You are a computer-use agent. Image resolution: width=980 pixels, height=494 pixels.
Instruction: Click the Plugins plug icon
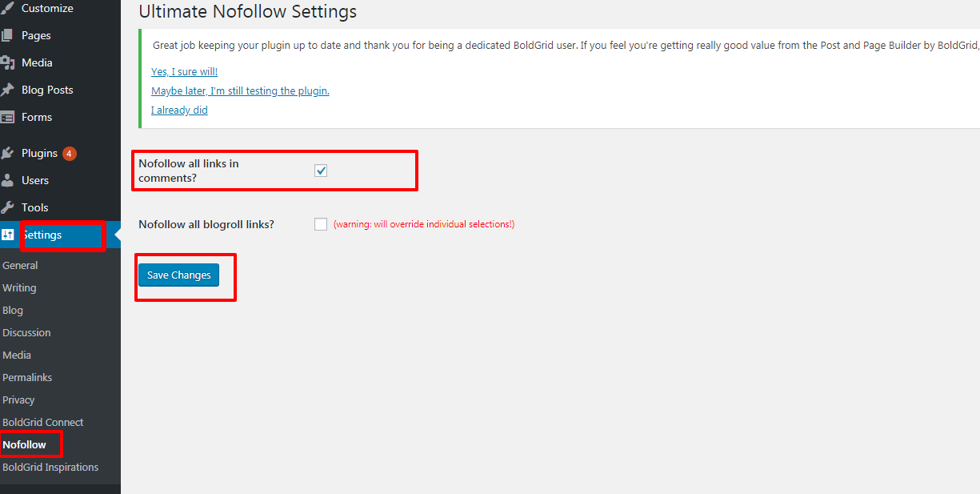tap(10, 153)
